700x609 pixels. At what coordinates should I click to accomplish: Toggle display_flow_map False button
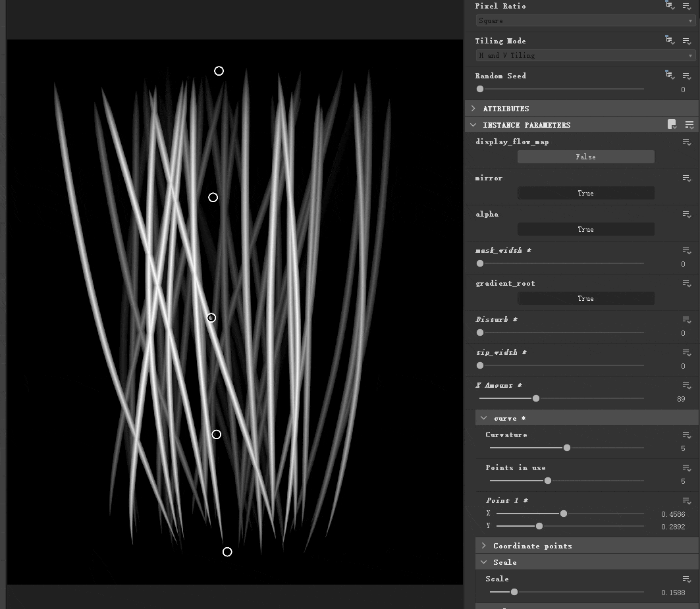pos(585,157)
